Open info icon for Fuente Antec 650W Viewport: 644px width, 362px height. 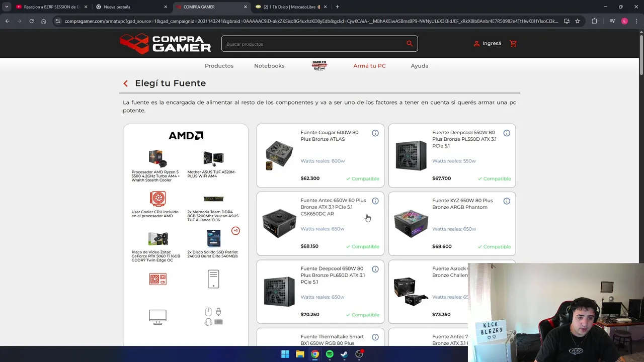tap(375, 201)
